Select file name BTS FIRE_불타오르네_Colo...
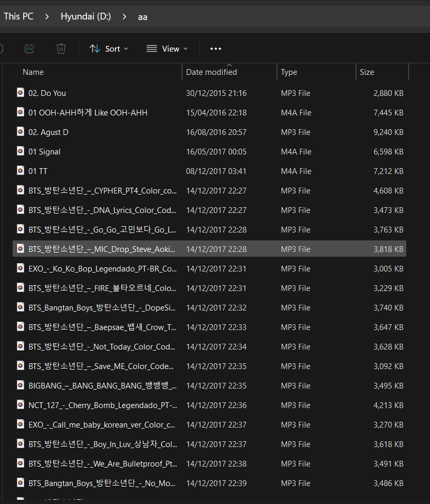This screenshot has width=430, height=504. (102, 288)
